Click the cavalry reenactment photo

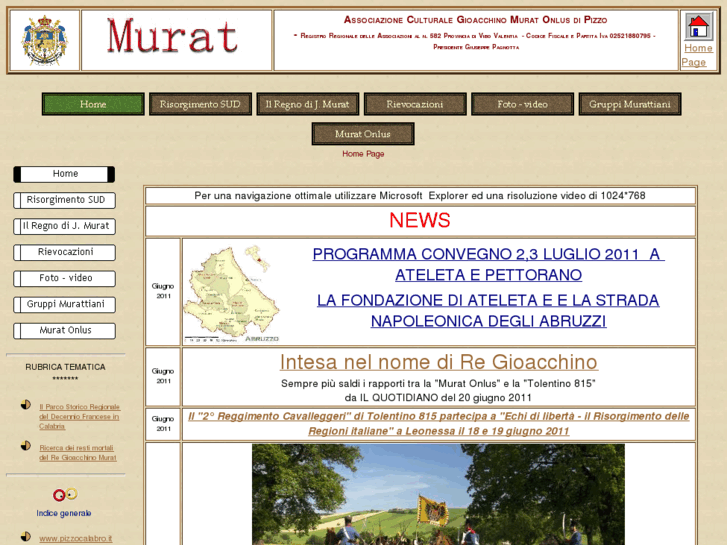(x=438, y=494)
